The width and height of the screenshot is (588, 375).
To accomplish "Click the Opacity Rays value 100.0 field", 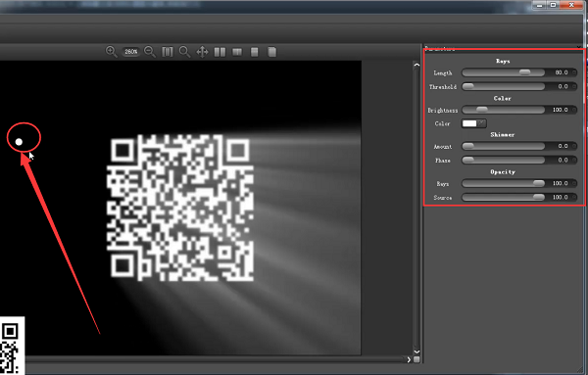I will click(561, 183).
